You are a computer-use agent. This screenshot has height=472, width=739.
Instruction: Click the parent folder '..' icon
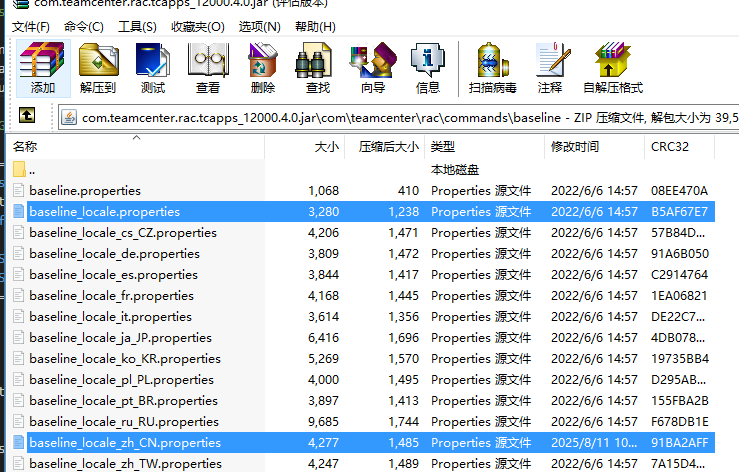[19, 169]
